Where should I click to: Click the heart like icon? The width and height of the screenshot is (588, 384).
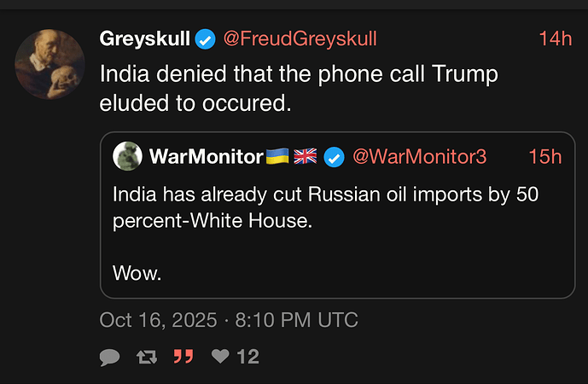pyautogui.click(x=220, y=357)
